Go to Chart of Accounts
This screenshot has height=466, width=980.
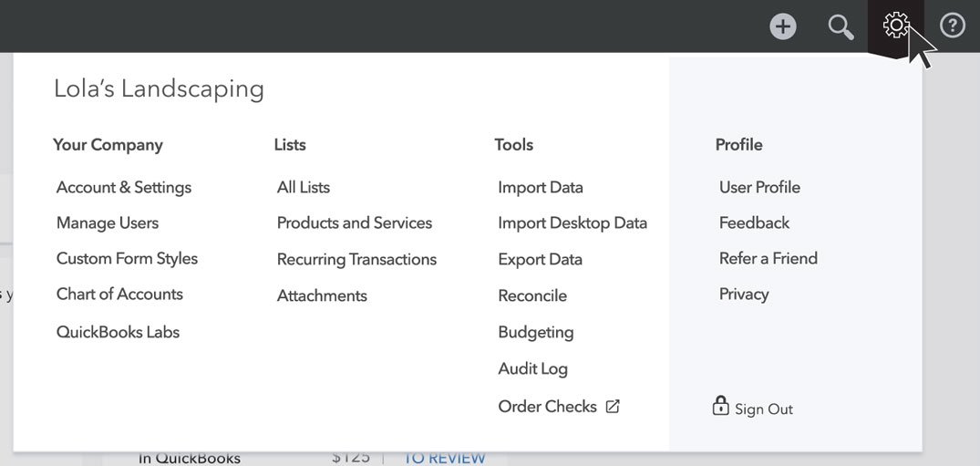(x=119, y=295)
